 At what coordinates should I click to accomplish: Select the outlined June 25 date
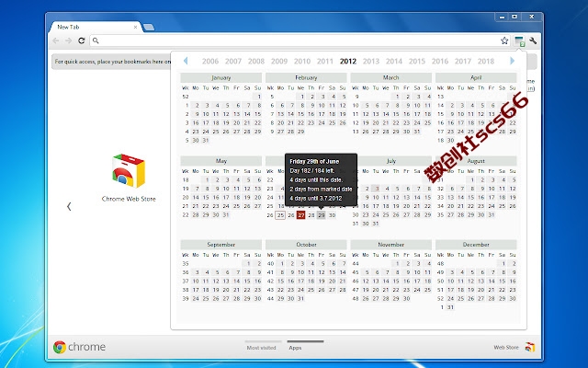pyautogui.click(x=280, y=215)
